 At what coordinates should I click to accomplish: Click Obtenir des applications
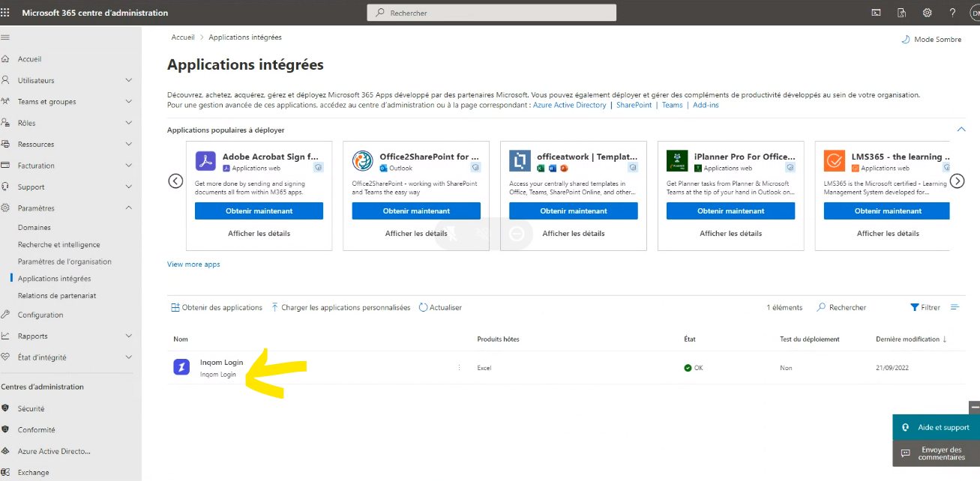(x=217, y=308)
